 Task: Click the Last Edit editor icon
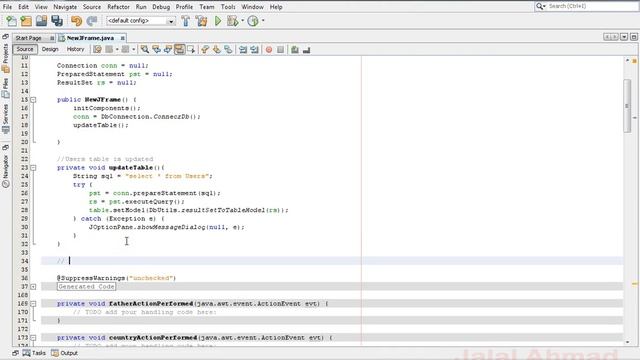pos(97,49)
